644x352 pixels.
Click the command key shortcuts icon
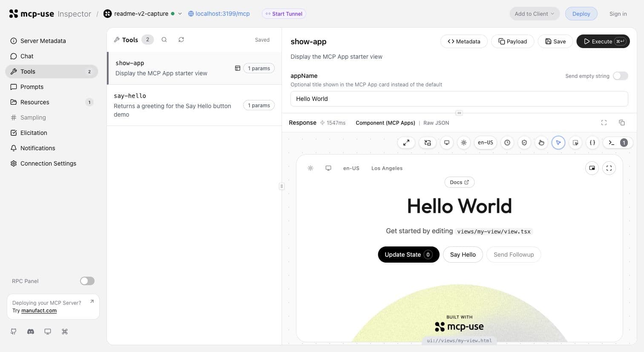coord(65,332)
